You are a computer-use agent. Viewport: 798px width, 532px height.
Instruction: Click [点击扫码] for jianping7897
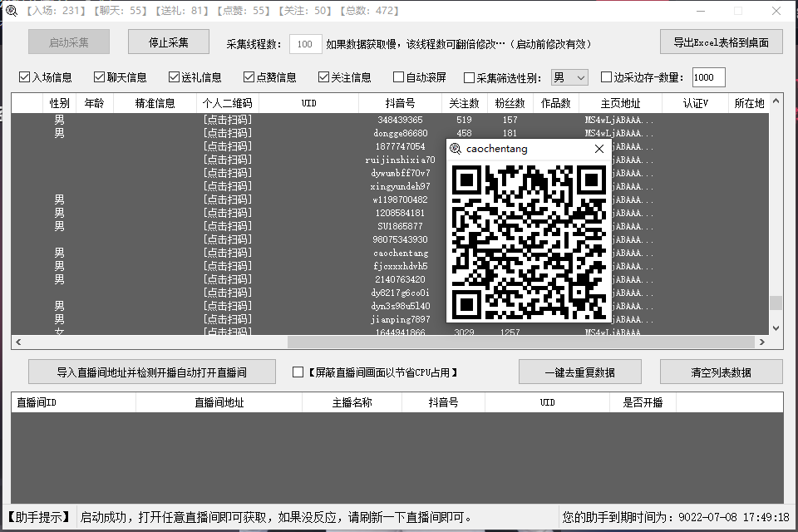(x=228, y=319)
